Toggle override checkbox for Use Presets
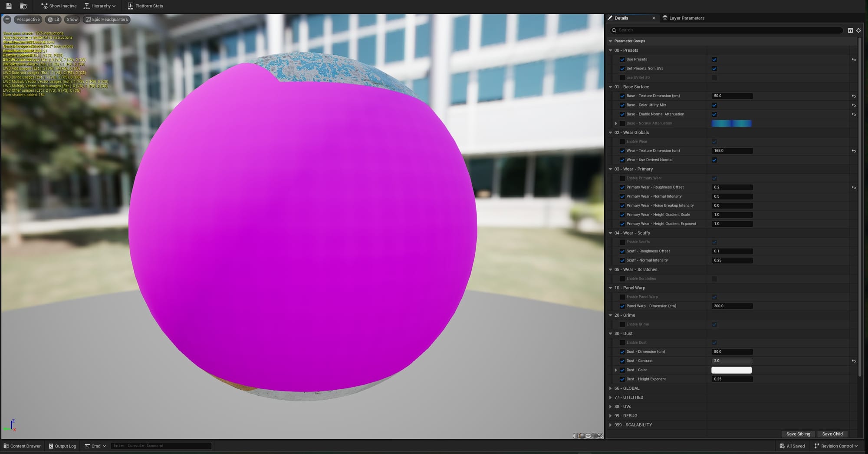The width and height of the screenshot is (868, 454). click(x=622, y=60)
